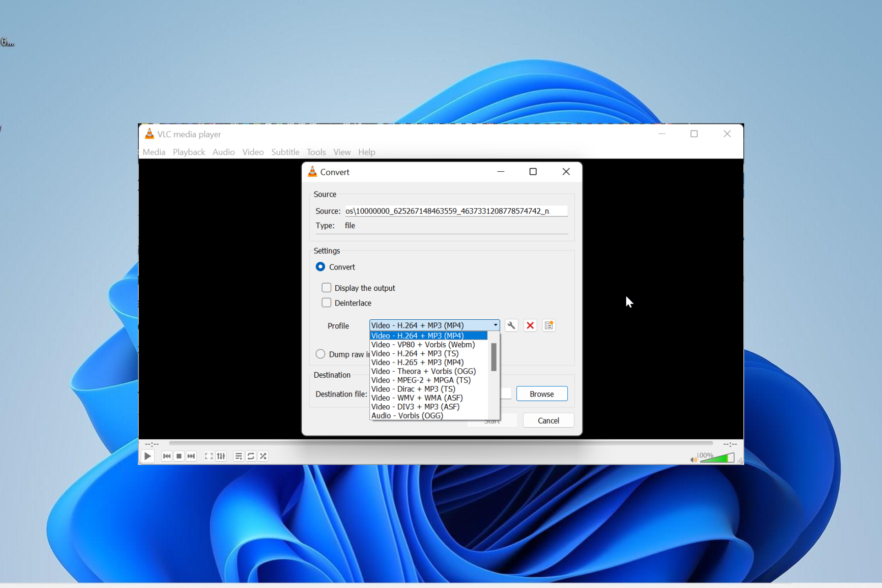Open the Audio menu
The image size is (882, 588).
pos(224,152)
